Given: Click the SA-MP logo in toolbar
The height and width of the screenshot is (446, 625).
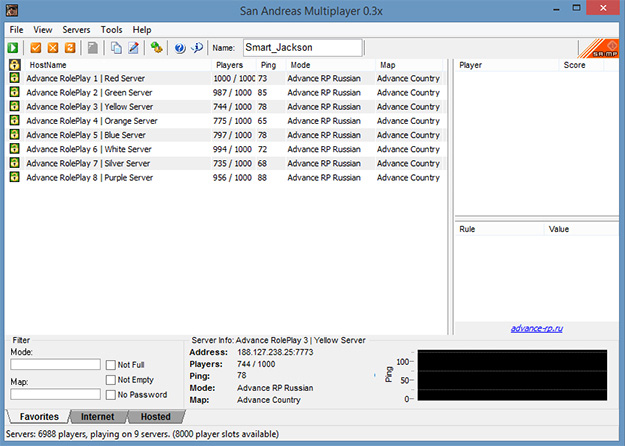Looking at the screenshot, I should click(x=599, y=48).
